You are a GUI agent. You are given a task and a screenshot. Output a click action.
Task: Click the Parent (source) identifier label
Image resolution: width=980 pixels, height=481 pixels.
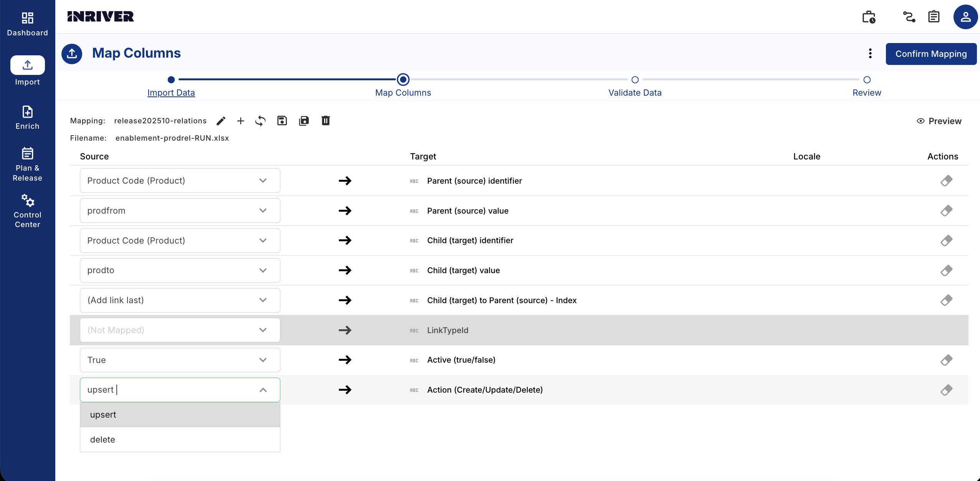point(474,181)
